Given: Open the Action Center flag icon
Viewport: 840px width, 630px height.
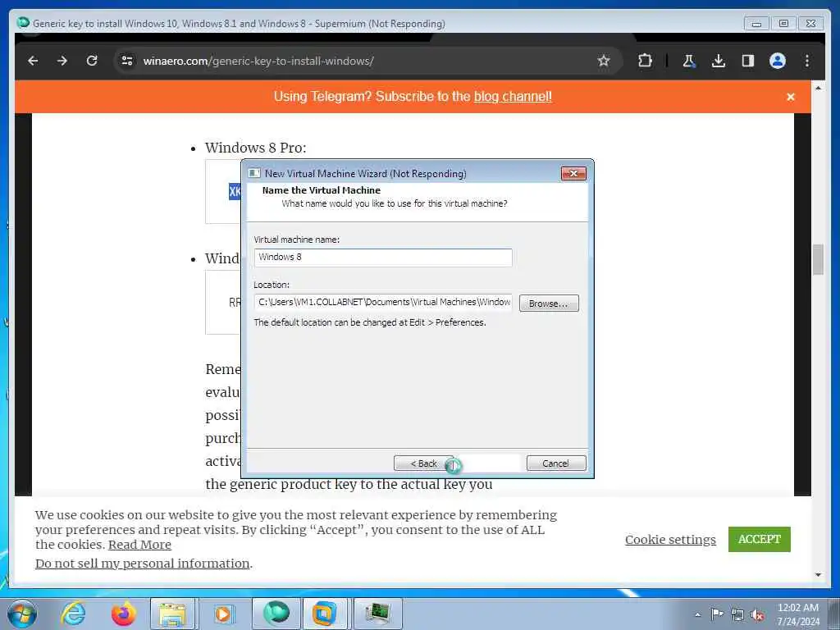Looking at the screenshot, I should (717, 614).
